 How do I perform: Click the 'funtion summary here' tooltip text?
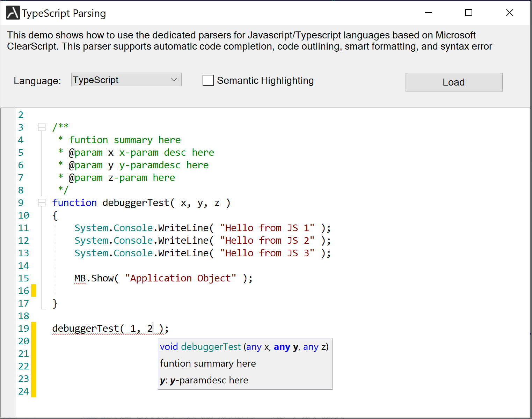[208, 363]
